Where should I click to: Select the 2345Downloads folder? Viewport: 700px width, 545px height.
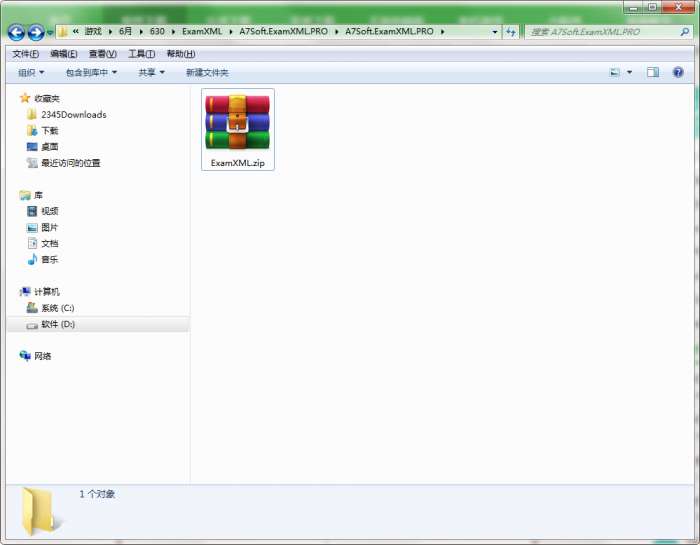click(74, 115)
